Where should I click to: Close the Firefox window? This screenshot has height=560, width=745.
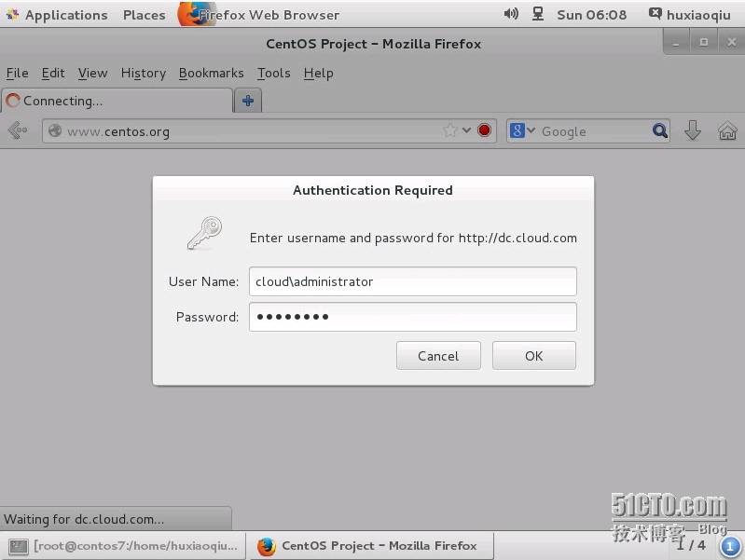(732, 43)
